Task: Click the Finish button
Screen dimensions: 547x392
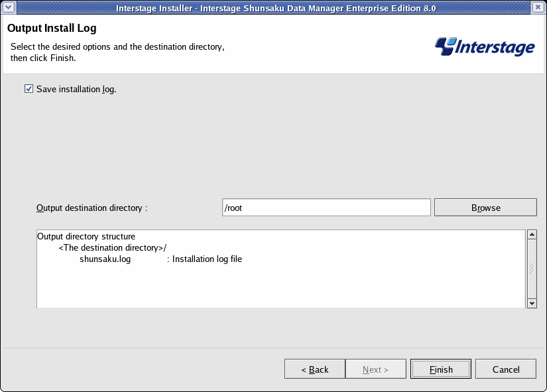Action: pyautogui.click(x=441, y=369)
